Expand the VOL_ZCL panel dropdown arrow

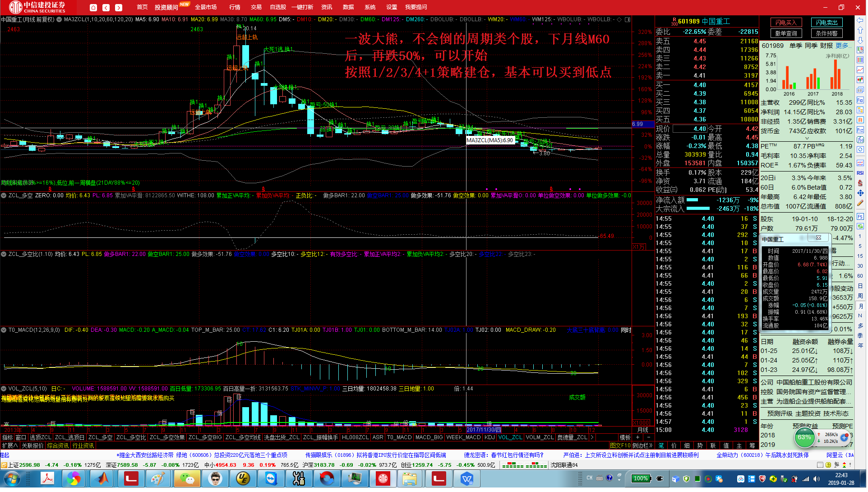(4, 389)
